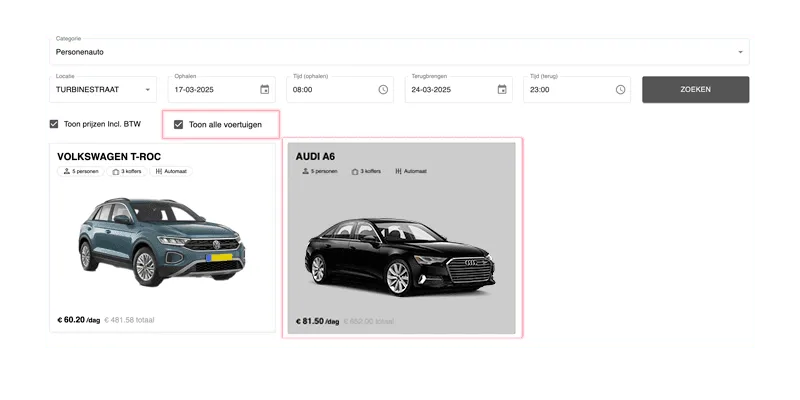Click suitcase icon on Audi A6 card
Viewport: 800px width, 400px height.
(x=355, y=171)
